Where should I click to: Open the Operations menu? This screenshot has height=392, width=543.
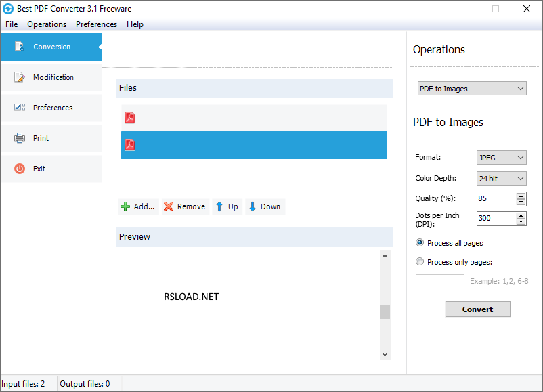[x=47, y=24]
